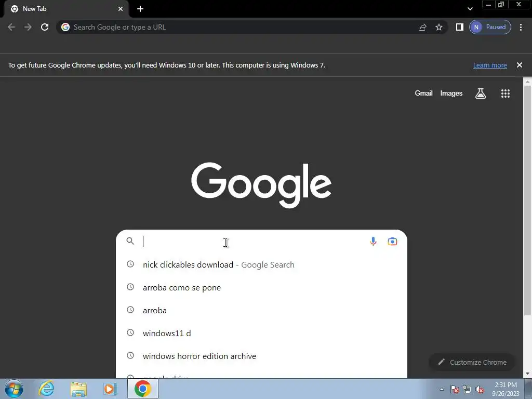
Task: Select suggestion windows horror edition archive
Action: (261, 356)
